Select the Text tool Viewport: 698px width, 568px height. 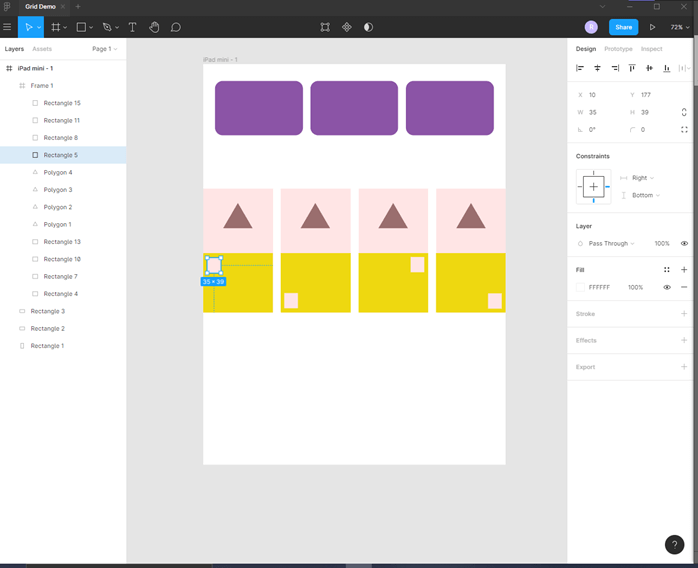(x=132, y=27)
